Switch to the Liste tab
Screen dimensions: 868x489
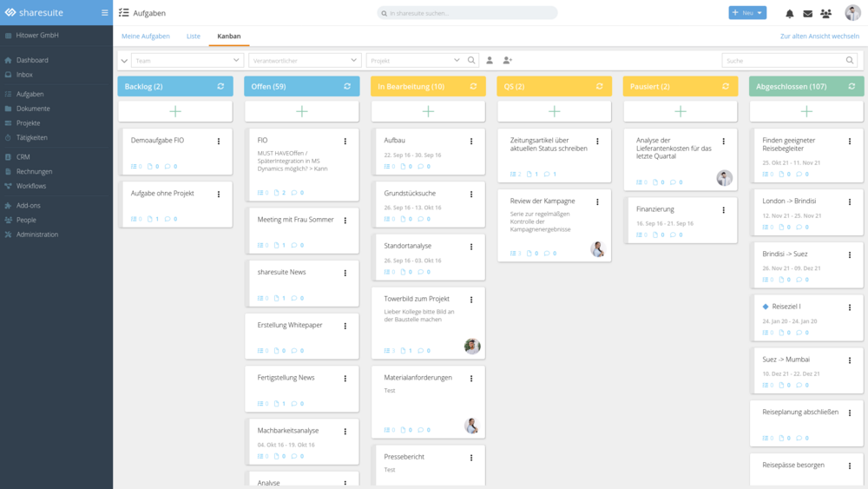(194, 36)
